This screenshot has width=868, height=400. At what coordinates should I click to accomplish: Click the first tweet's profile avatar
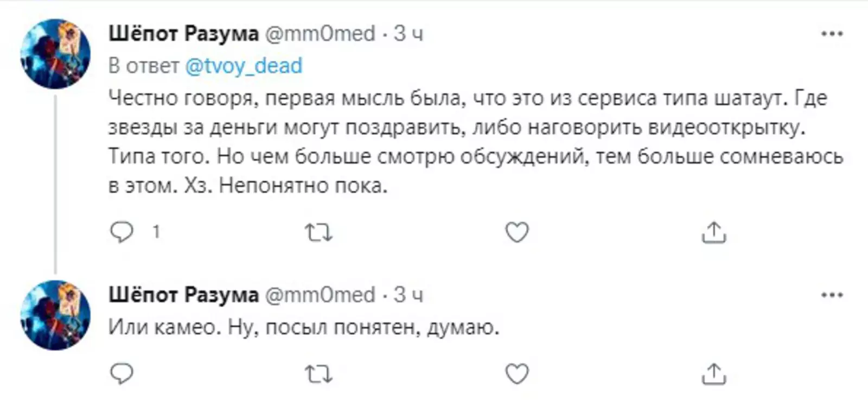tap(55, 54)
